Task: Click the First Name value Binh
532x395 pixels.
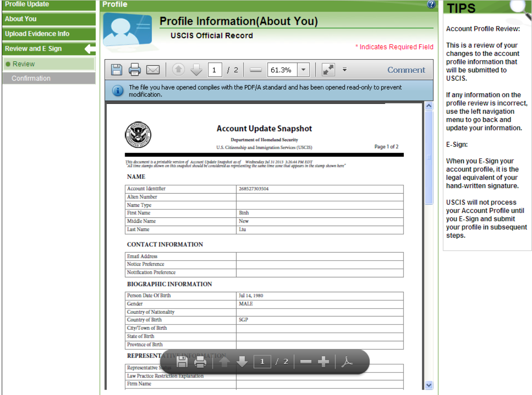Action: pyautogui.click(x=244, y=213)
